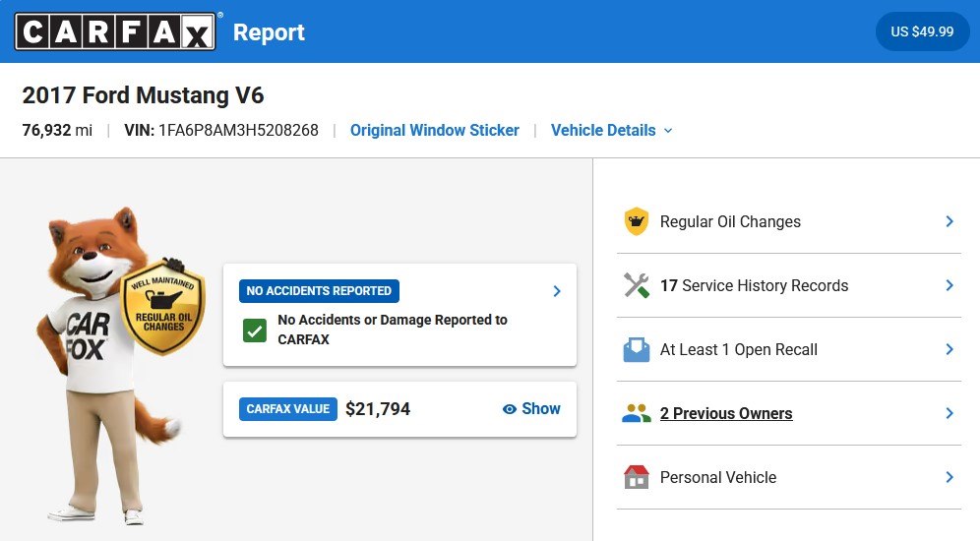This screenshot has width=980, height=541.
Task: Click the eye icon to show CARFAX value
Action: pos(510,409)
